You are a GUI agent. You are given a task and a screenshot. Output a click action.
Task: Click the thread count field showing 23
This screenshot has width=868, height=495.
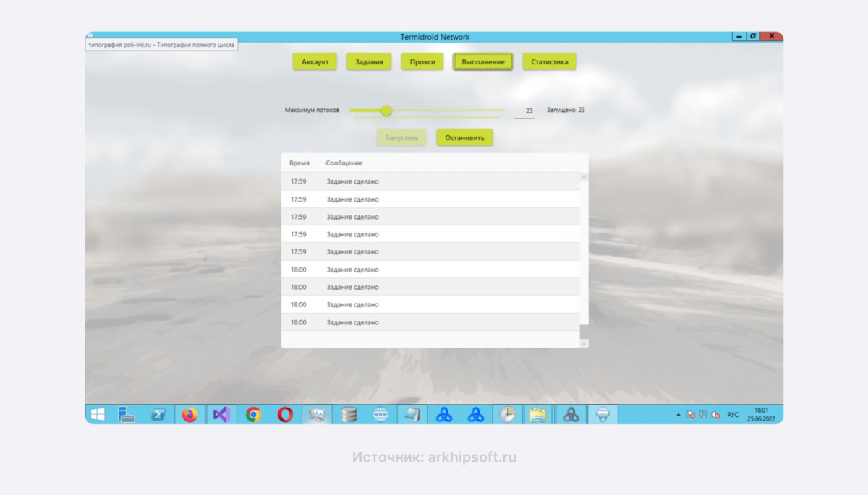click(524, 111)
